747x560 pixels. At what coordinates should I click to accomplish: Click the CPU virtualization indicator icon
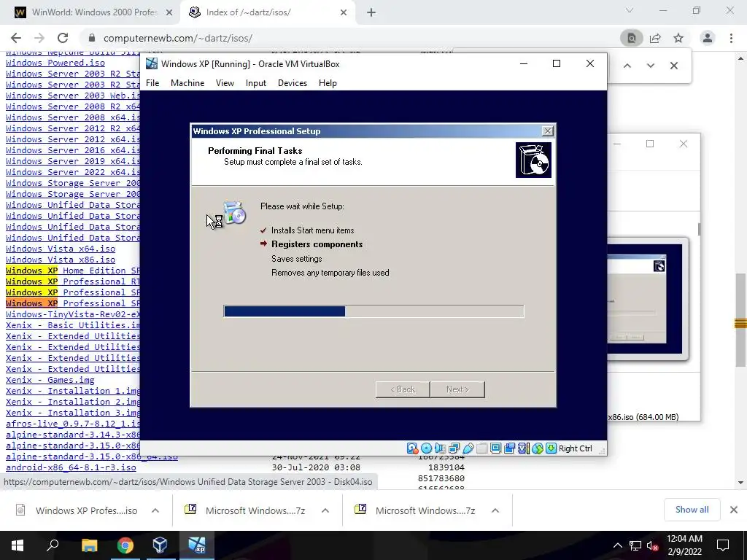pyautogui.click(x=523, y=448)
